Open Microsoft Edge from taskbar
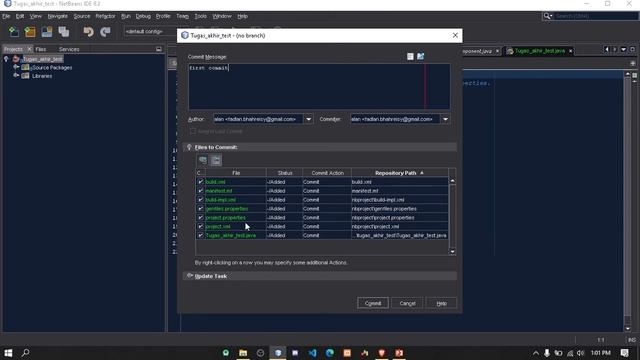The width and height of the screenshot is (640, 360). (x=330, y=353)
